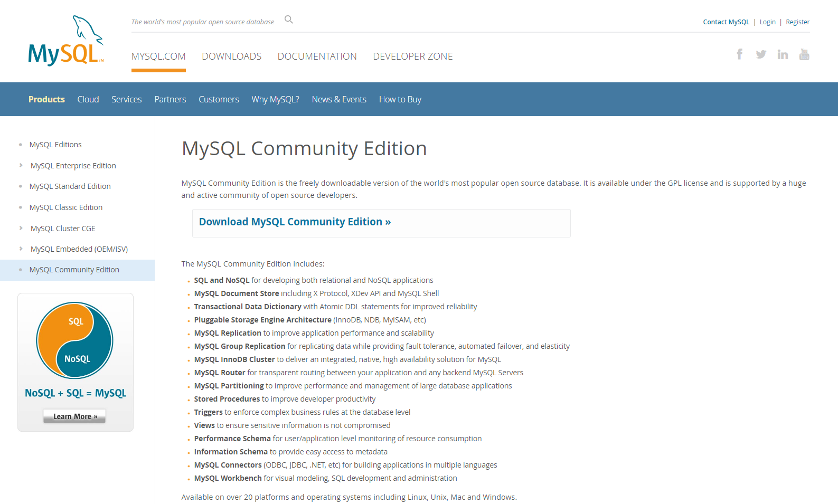
Task: Open the Cloud menu item
Action: tap(88, 99)
